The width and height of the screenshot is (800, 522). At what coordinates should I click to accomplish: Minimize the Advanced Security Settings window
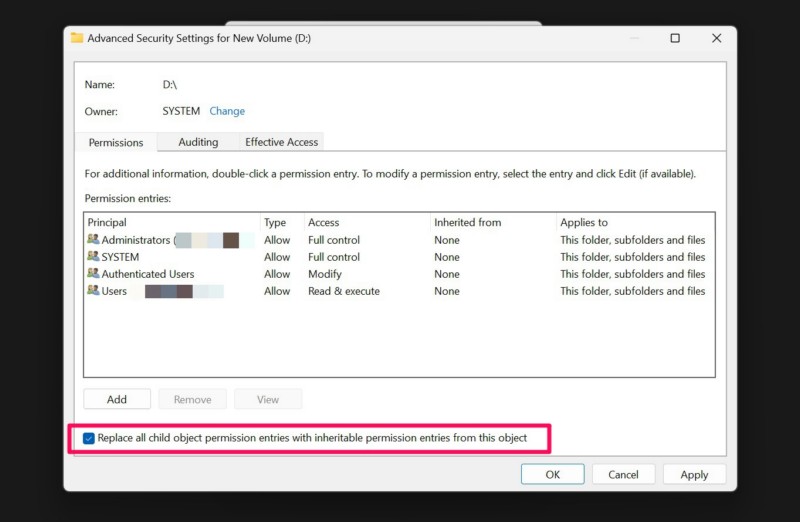pos(633,38)
